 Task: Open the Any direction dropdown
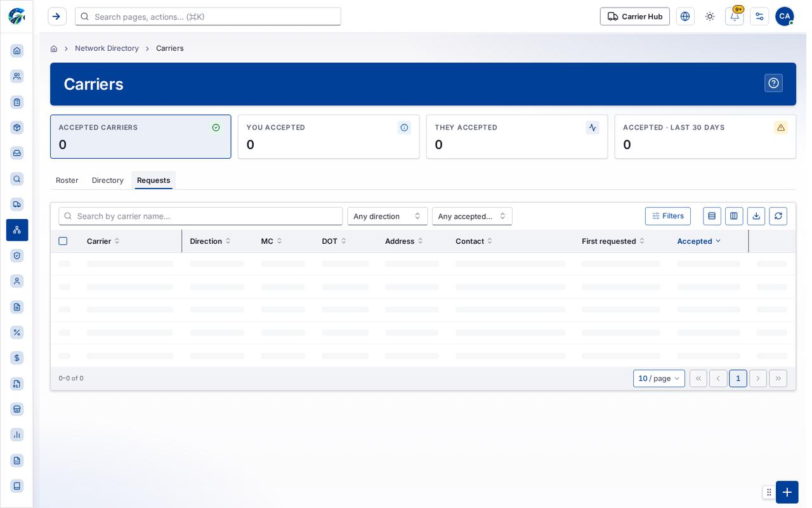click(388, 216)
